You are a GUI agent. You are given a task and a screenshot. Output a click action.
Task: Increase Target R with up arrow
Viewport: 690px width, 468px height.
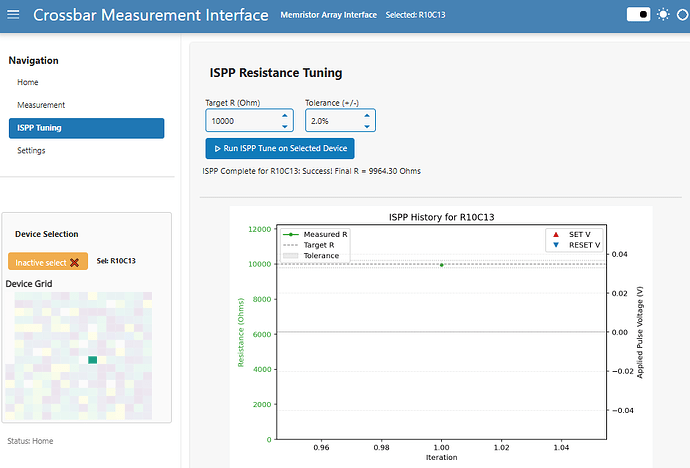[285, 115]
